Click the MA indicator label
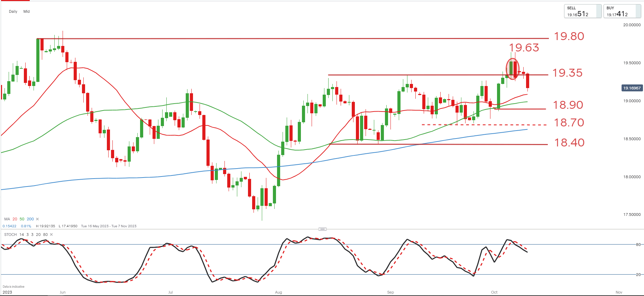Screen dimensions: 644x296 point(7,219)
